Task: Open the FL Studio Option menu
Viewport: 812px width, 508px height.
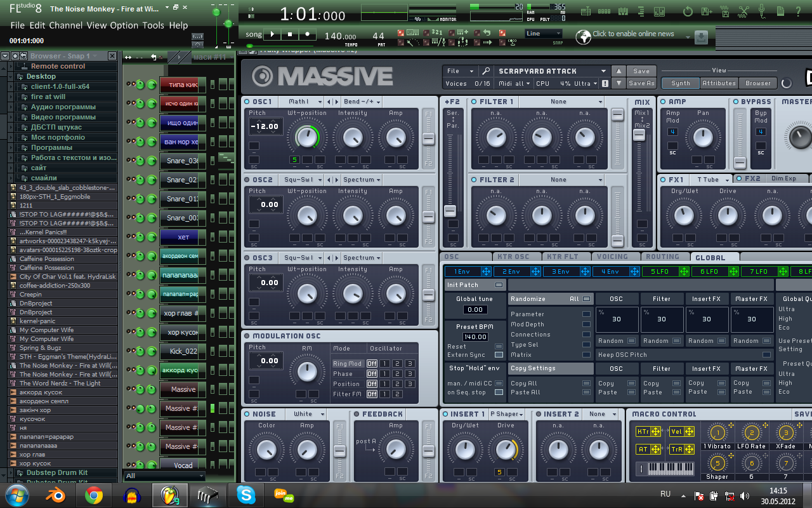Action: coord(124,25)
